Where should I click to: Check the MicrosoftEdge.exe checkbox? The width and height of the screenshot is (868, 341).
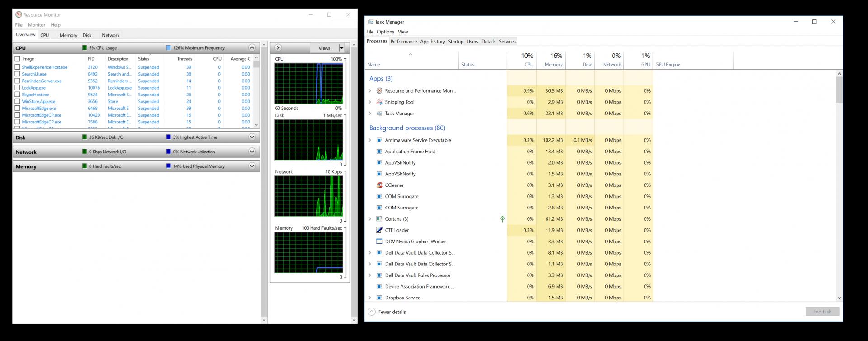pyautogui.click(x=18, y=108)
